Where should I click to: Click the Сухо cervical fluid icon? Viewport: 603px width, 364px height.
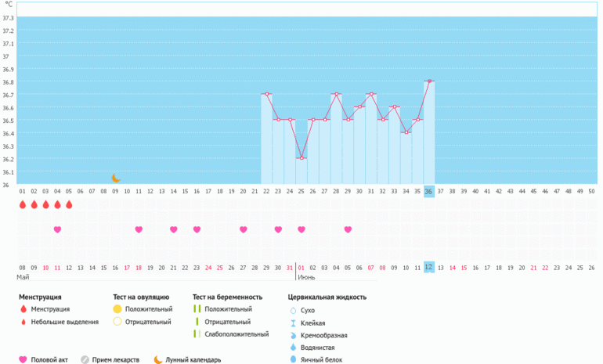pyautogui.click(x=293, y=310)
